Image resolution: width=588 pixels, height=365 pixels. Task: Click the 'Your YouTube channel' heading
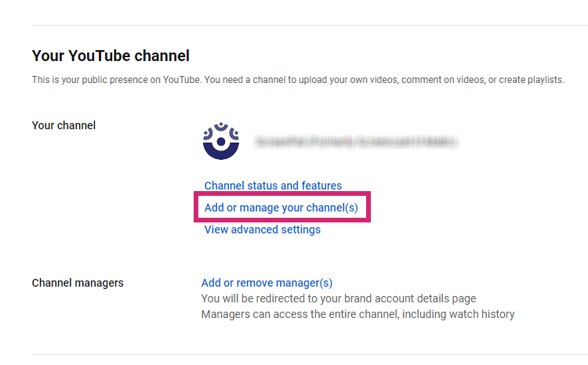[111, 56]
